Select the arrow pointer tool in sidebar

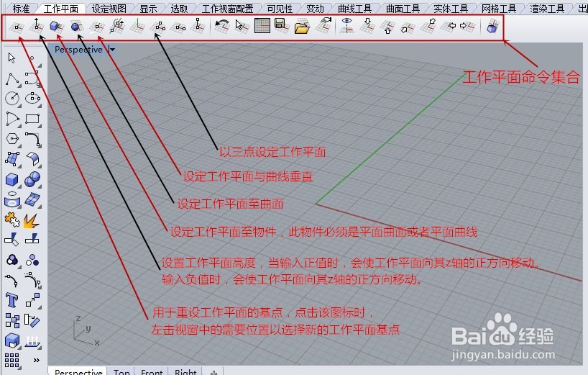tap(12, 58)
